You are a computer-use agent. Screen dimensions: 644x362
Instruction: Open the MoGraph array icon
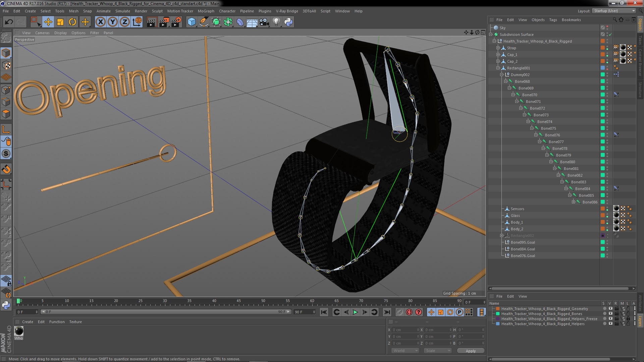(228, 22)
